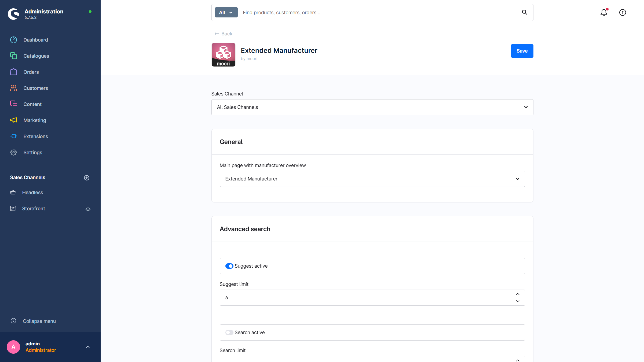Open the notifications bell icon
644x362 pixels.
click(604, 13)
